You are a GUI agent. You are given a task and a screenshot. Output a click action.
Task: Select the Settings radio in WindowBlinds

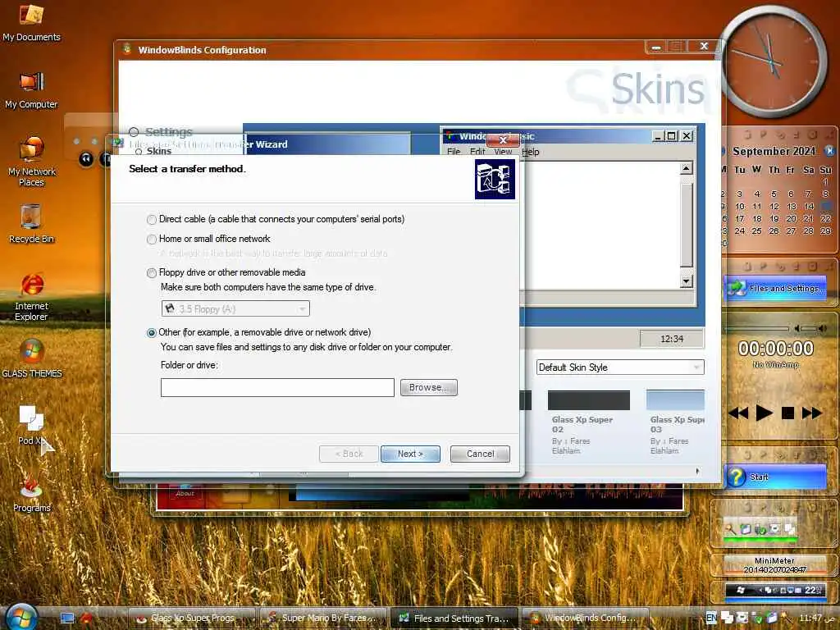(x=134, y=132)
